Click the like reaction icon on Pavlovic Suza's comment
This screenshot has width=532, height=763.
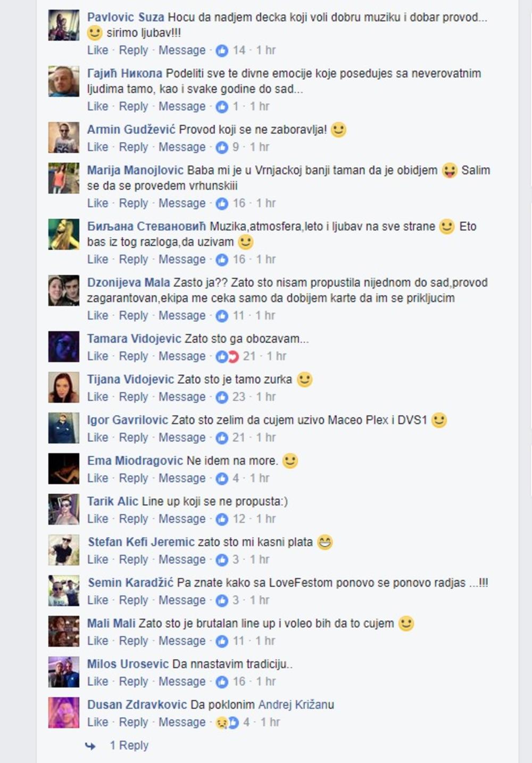point(222,51)
